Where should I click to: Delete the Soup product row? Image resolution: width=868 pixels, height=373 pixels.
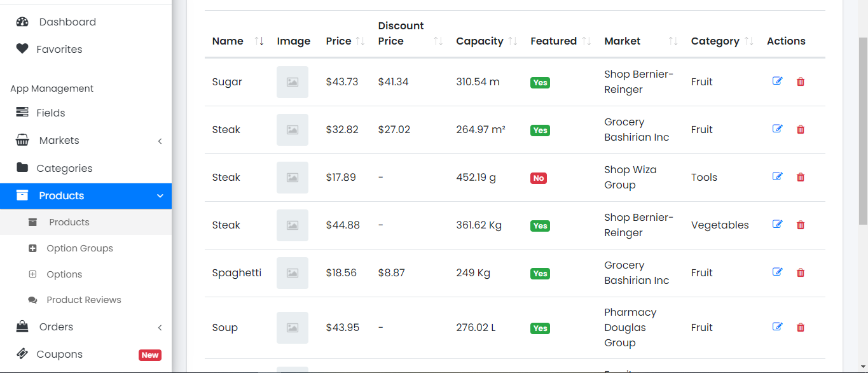coord(801,327)
